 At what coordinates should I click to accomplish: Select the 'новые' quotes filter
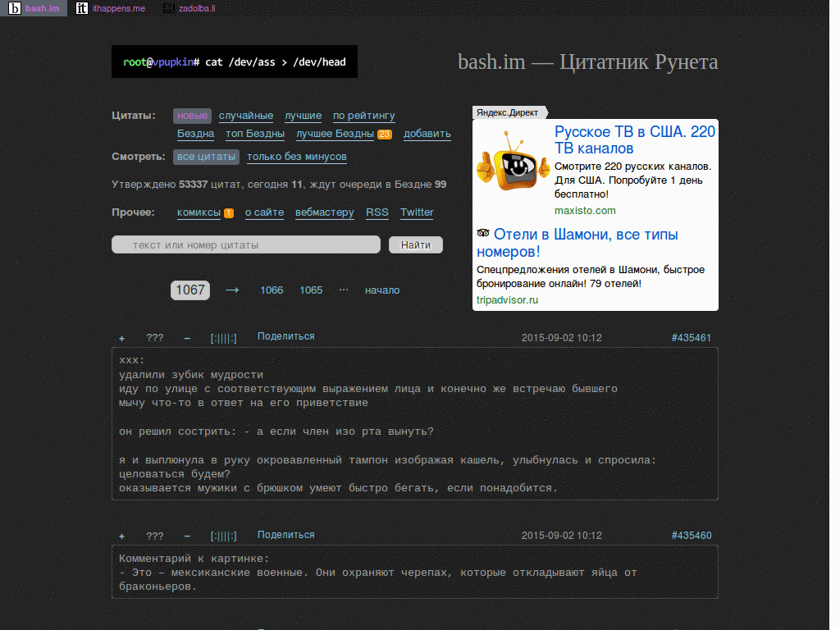(x=192, y=116)
